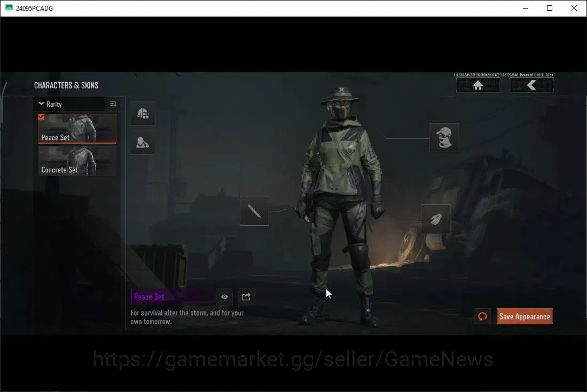Open the sort order icon beside Rarity
Viewport: 587px width, 392px height.
click(x=113, y=104)
